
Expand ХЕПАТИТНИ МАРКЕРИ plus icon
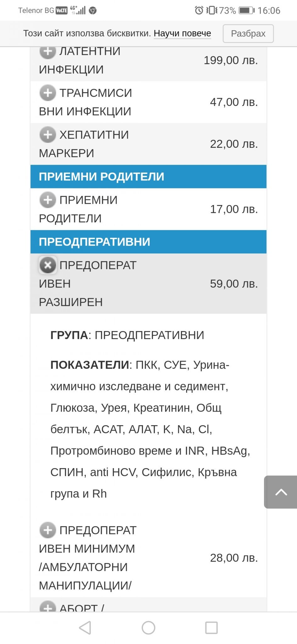point(48,135)
